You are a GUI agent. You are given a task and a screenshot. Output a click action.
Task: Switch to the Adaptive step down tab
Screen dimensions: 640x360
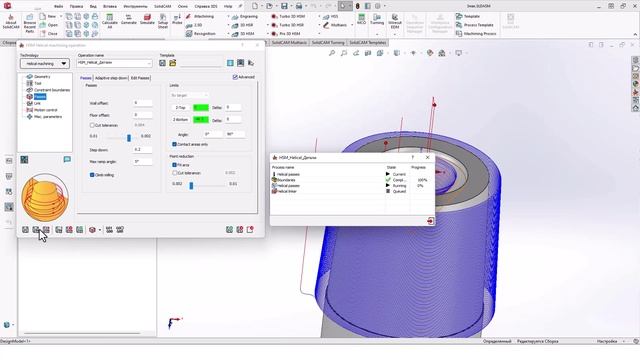click(111, 78)
